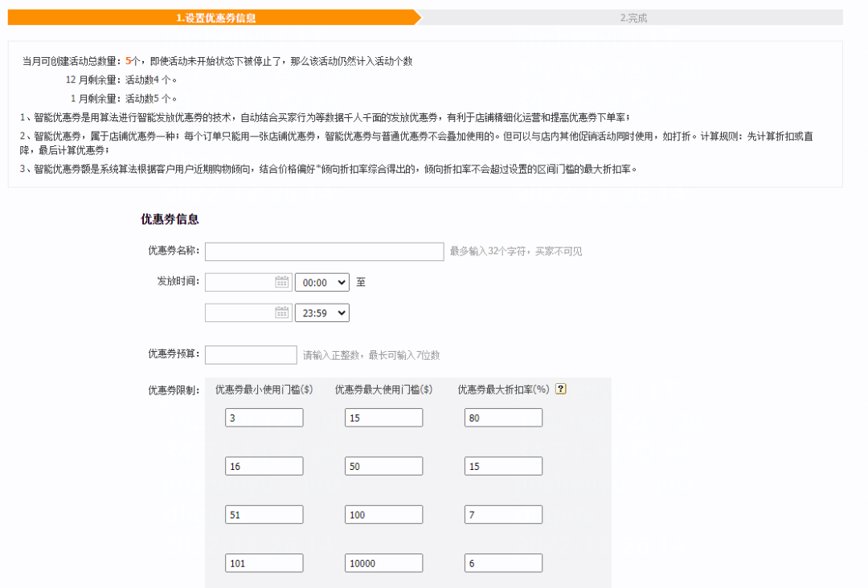The width and height of the screenshot is (868, 588).
Task: Click the start date text field
Action: (x=241, y=282)
